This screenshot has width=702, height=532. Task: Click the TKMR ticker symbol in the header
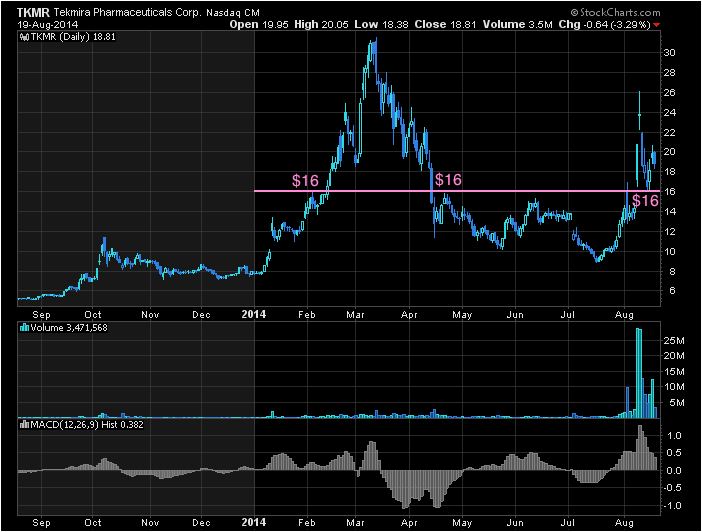click(33, 13)
